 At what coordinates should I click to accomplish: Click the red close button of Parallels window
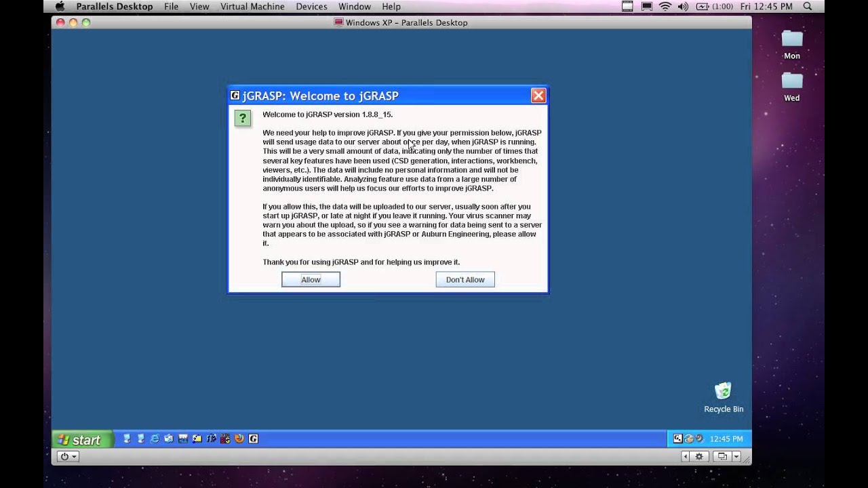tap(60, 22)
